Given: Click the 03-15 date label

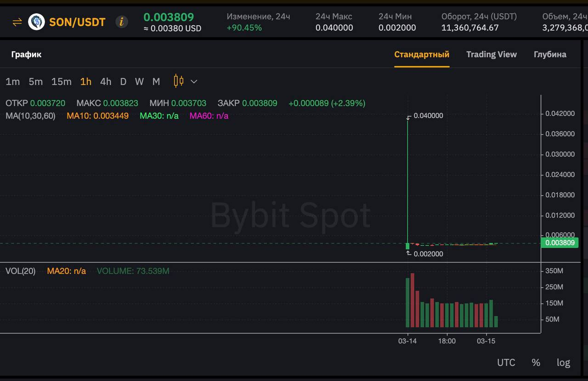Looking at the screenshot, I should (x=486, y=341).
